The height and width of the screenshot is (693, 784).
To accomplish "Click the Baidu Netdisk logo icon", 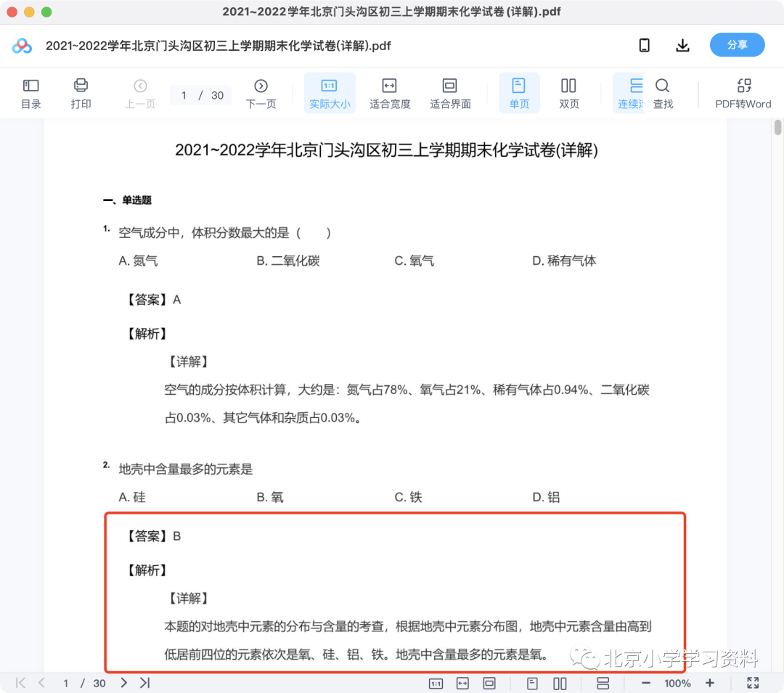I will 22,46.
